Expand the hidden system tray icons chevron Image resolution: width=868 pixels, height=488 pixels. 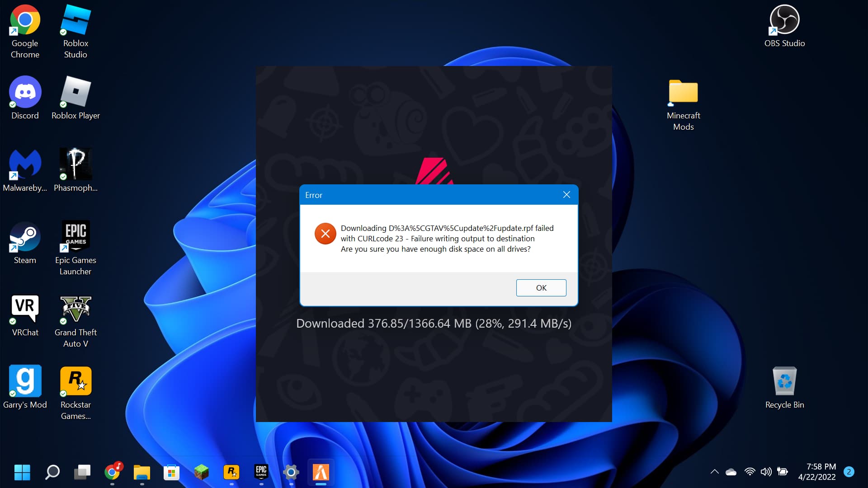pos(714,472)
